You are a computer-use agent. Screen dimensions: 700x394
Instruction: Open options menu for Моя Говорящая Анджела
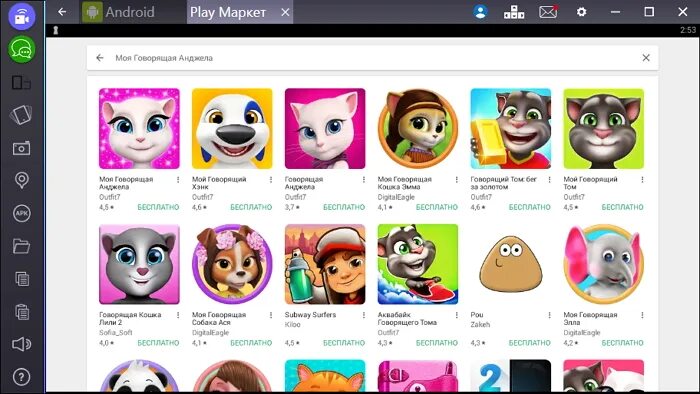[178, 179]
